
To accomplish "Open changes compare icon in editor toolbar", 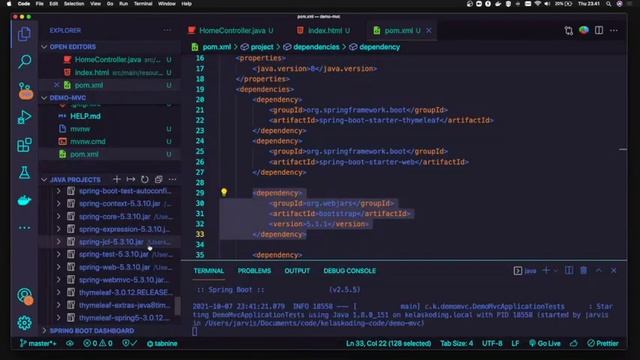I will (569, 30).
